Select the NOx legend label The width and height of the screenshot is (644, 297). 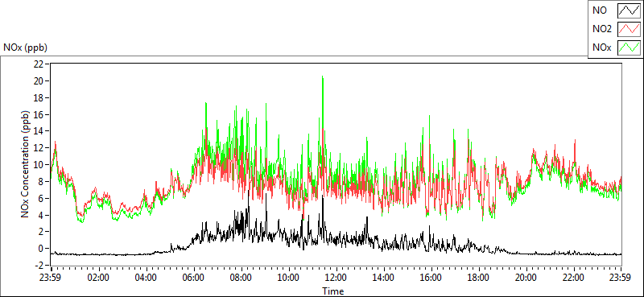point(601,47)
